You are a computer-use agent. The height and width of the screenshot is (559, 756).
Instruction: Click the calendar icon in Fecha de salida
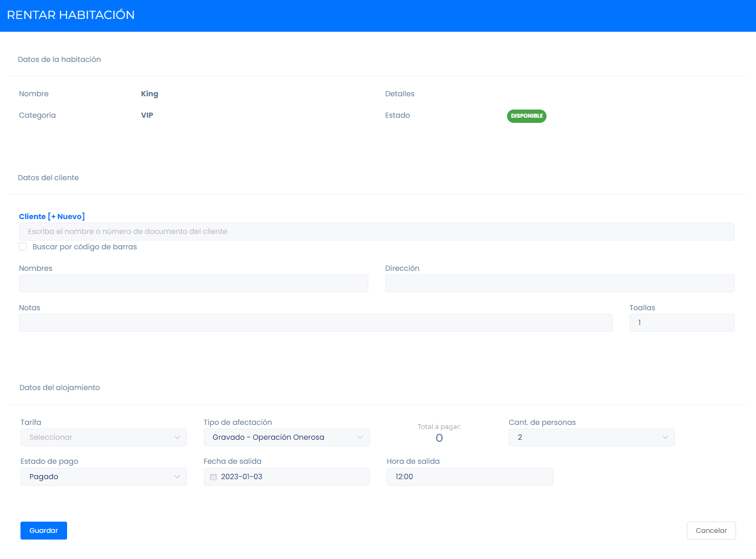click(x=214, y=477)
